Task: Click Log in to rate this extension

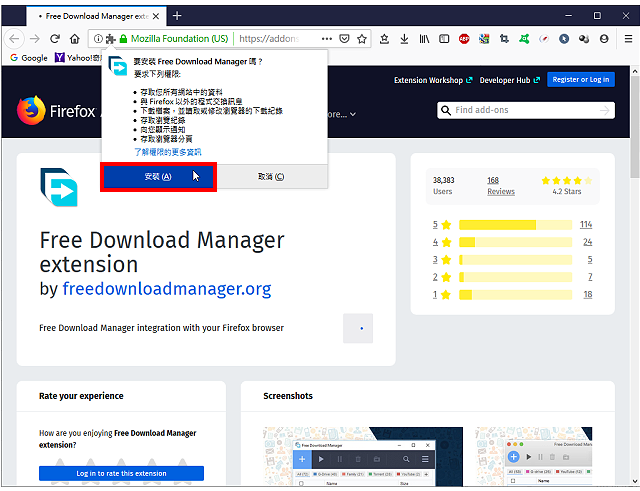Action: click(x=121, y=473)
